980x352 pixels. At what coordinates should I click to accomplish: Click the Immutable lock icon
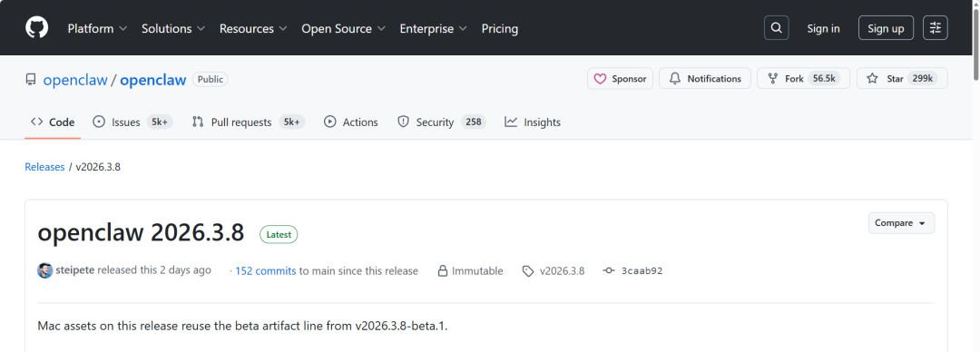[443, 271]
